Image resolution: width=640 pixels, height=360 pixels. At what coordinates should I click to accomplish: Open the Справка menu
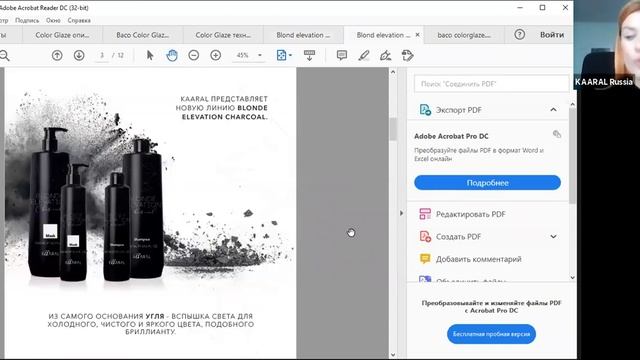tap(79, 20)
